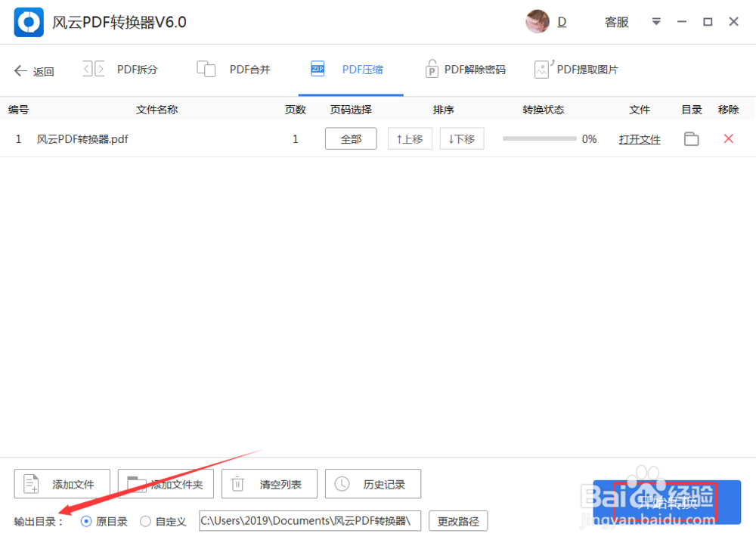Viewport: 756px width, 546px height.
Task: Remove the file using the red X icon
Action: tap(727, 139)
